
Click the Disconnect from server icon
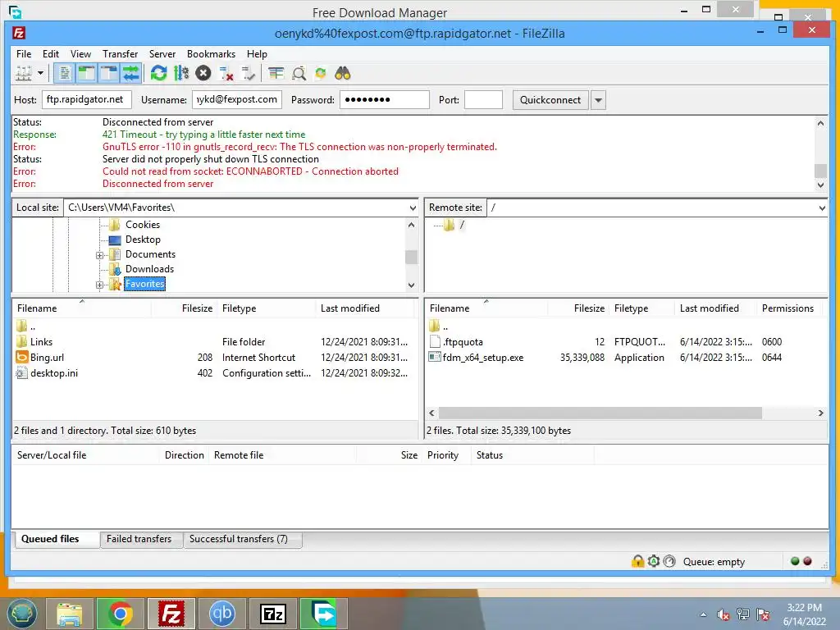pos(226,73)
